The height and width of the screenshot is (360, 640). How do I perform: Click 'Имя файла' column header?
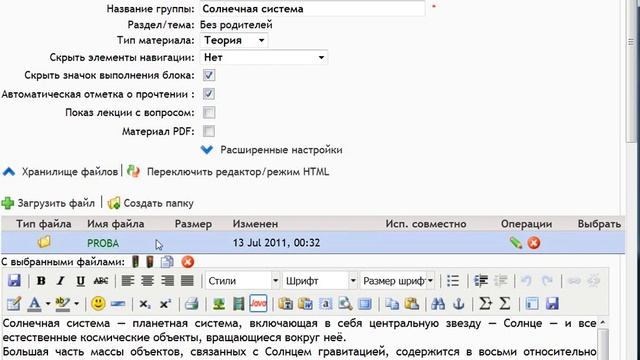click(116, 224)
